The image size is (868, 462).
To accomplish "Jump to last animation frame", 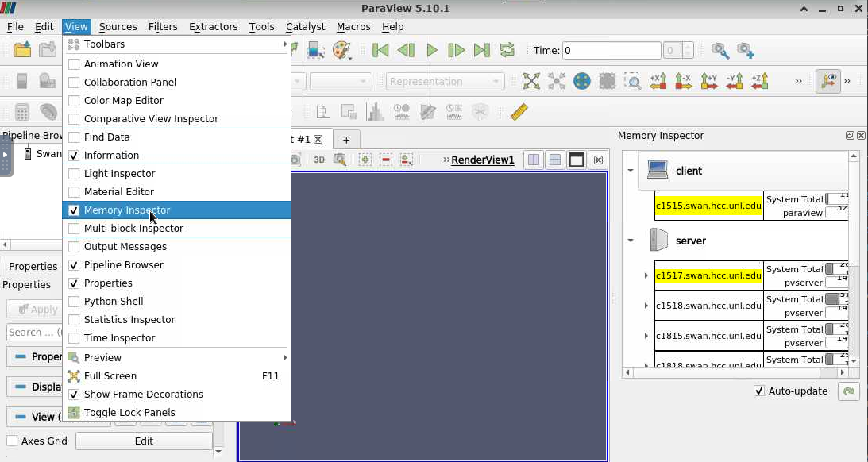I will click(x=481, y=50).
